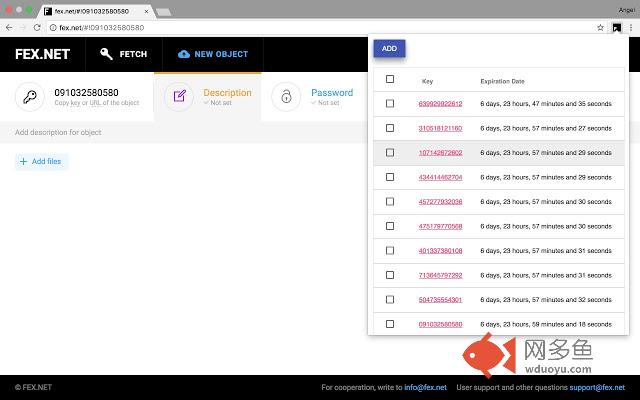Check the row expiring in 57 minutes 32 seconds
640x400 pixels.
pos(390,299)
